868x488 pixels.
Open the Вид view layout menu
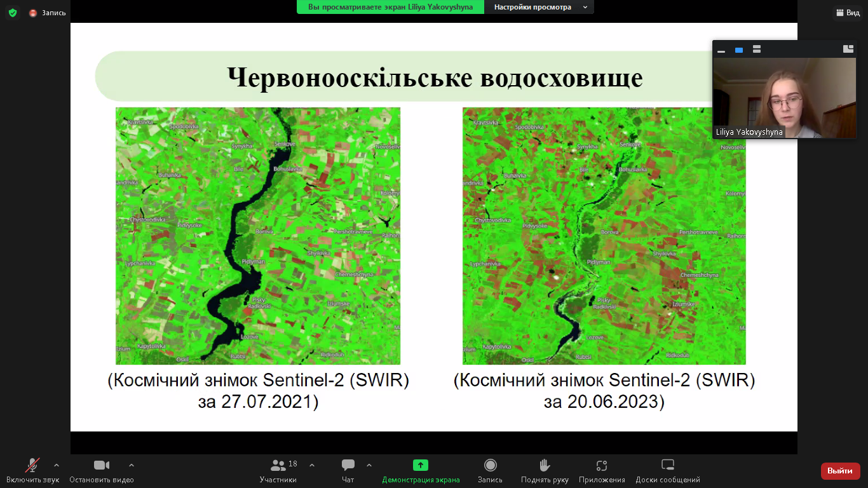(848, 13)
